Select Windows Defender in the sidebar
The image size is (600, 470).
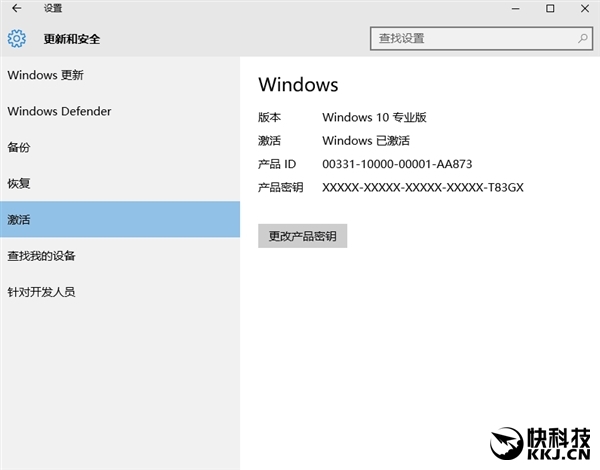[59, 111]
